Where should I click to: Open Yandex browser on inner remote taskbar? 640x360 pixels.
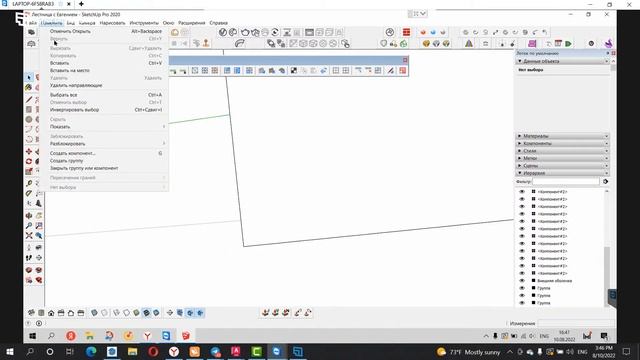[147, 336]
